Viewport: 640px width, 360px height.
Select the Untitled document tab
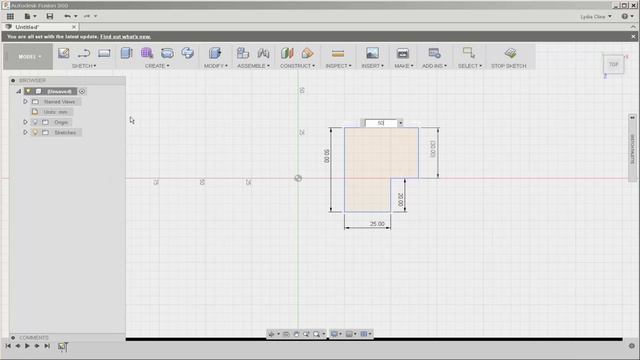[27, 27]
